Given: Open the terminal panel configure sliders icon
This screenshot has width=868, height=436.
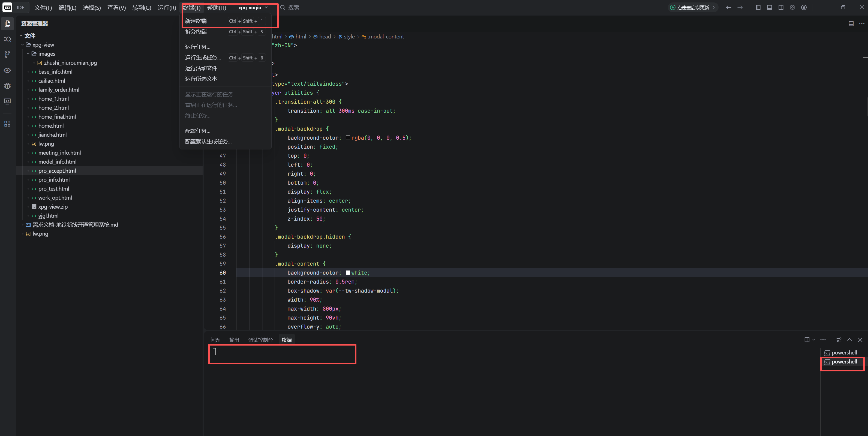Looking at the screenshot, I should pyautogui.click(x=839, y=340).
